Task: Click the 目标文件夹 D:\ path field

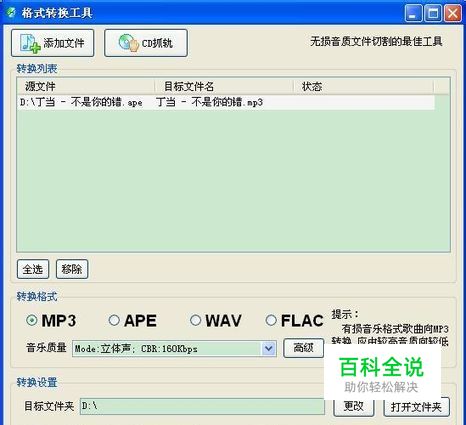Action: click(202, 406)
